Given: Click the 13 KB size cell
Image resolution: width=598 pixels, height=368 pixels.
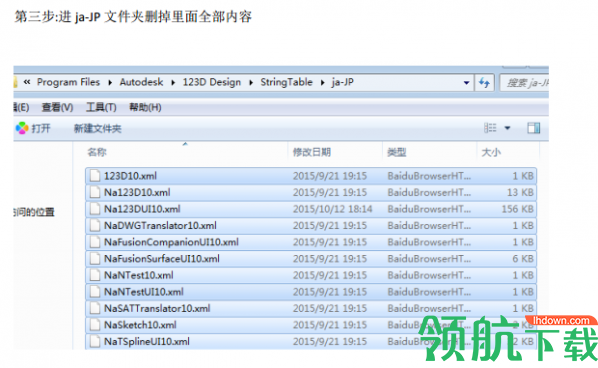Looking at the screenshot, I should (520, 193).
